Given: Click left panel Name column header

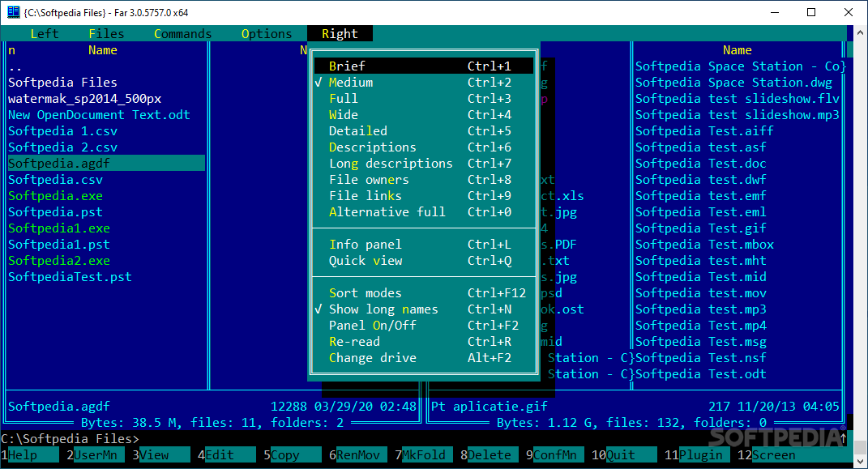Looking at the screenshot, I should (x=103, y=50).
